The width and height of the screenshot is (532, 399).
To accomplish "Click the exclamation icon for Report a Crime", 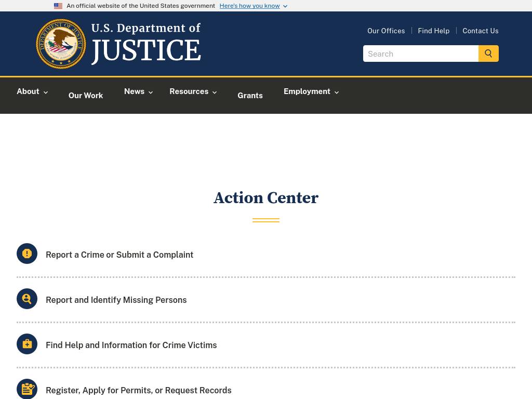I will tap(27, 254).
